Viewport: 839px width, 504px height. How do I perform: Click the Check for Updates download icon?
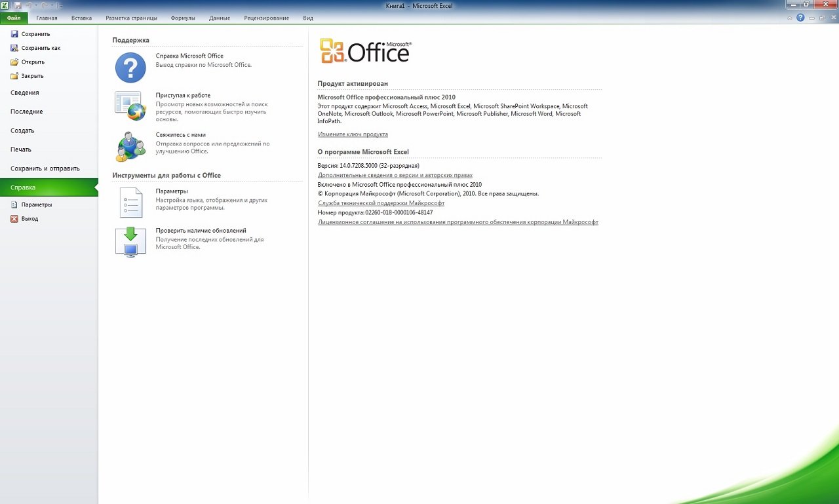(x=130, y=241)
